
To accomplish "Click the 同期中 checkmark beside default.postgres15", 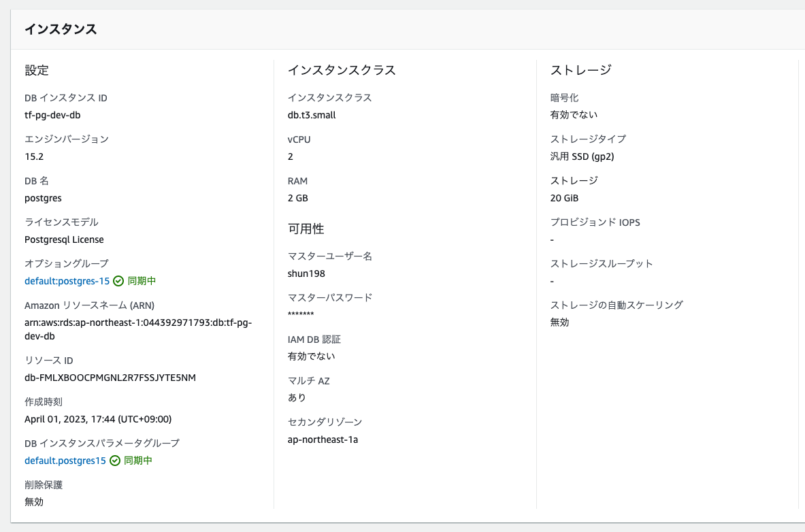I will [115, 461].
